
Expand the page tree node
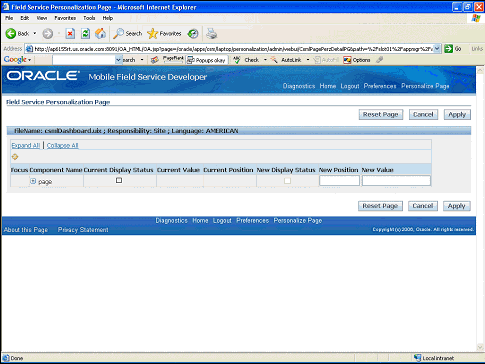(x=33, y=181)
